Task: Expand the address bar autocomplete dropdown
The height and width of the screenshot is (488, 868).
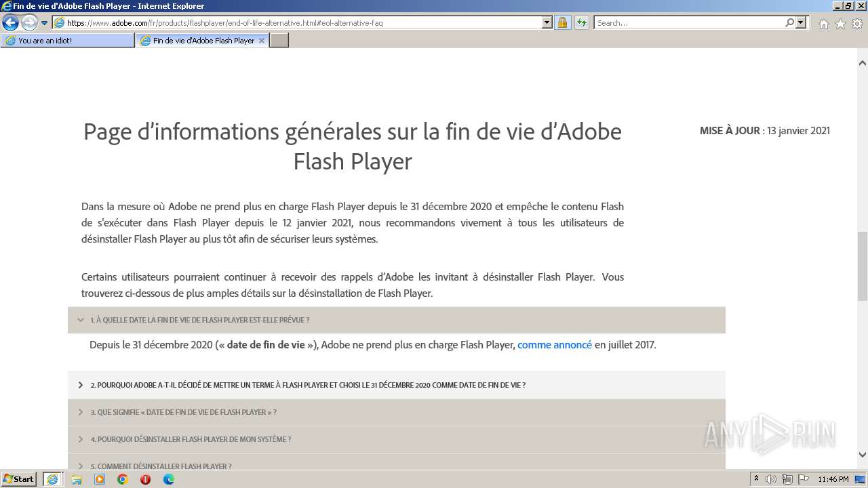Action: coord(547,22)
